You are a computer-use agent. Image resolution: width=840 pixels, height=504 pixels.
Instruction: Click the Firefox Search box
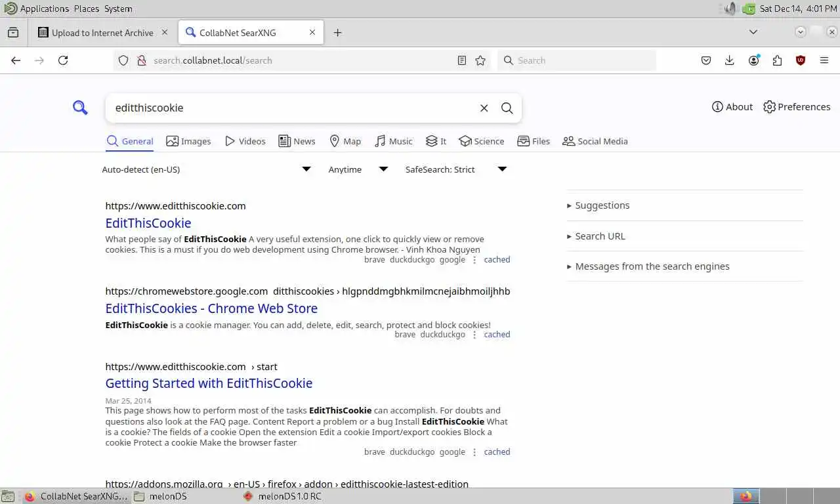[x=577, y=60]
